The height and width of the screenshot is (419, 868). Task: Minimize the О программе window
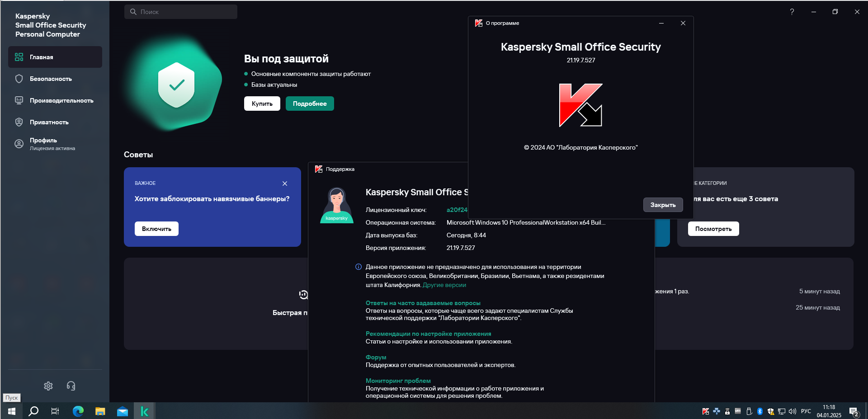click(x=661, y=23)
